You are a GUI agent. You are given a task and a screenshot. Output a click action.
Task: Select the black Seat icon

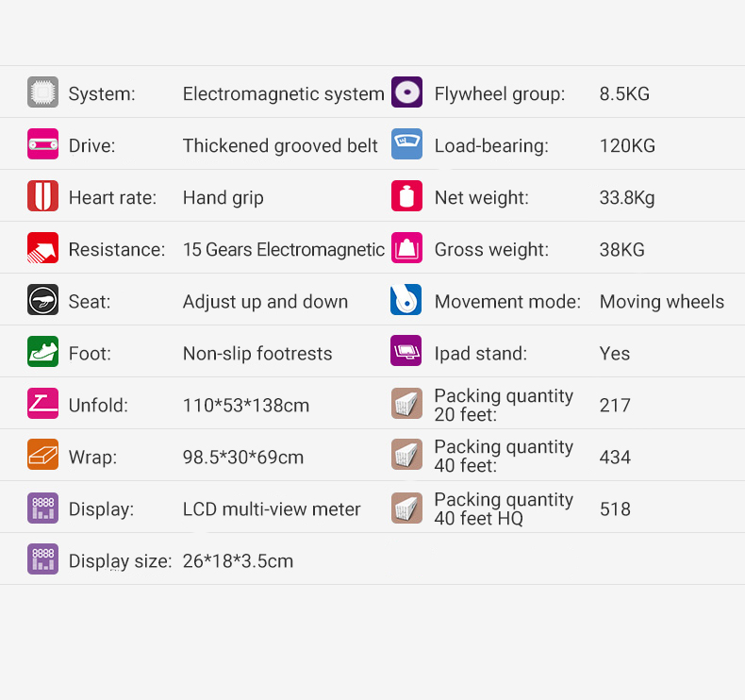pos(42,299)
